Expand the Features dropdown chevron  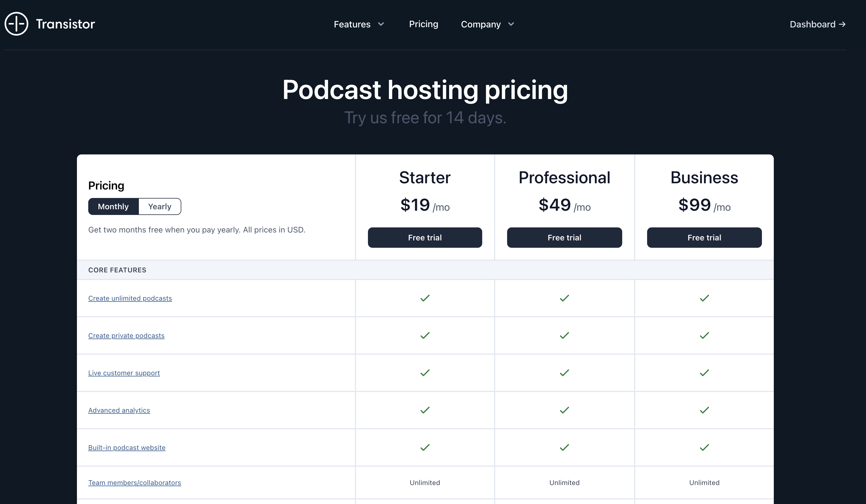point(381,24)
